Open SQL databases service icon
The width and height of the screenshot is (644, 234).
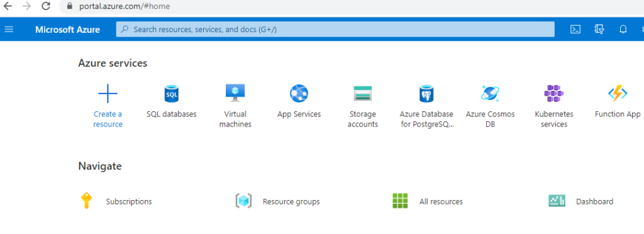pos(171,94)
